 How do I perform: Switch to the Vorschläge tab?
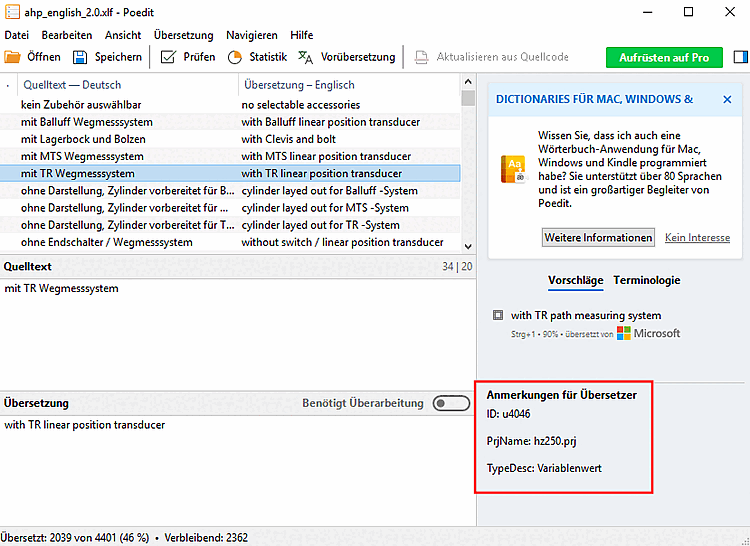pos(575,280)
